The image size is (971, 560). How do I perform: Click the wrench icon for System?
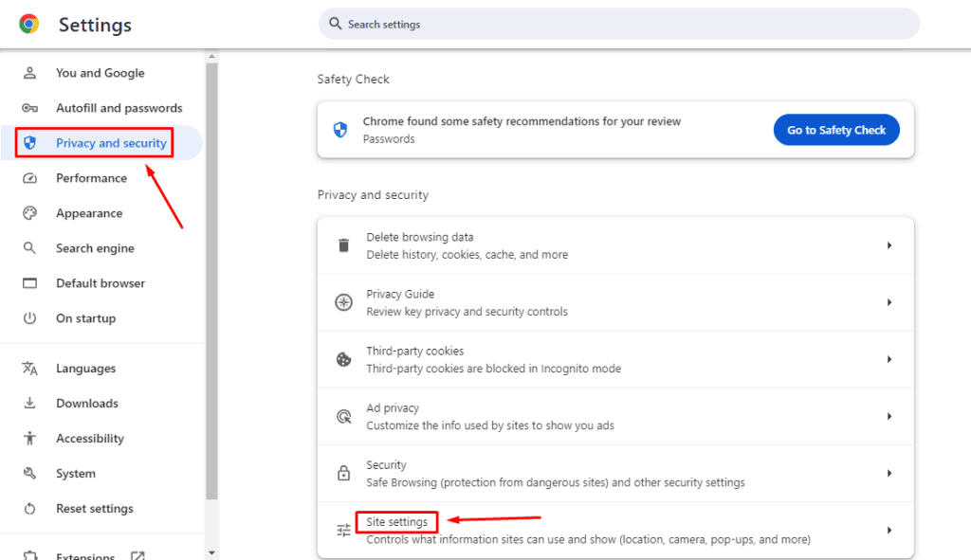29,474
